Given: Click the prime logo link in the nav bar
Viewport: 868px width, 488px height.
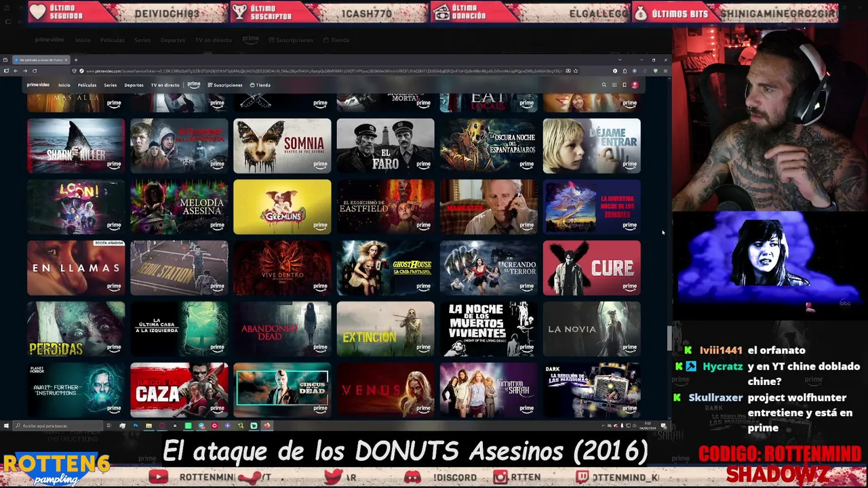Looking at the screenshot, I should click(x=193, y=85).
